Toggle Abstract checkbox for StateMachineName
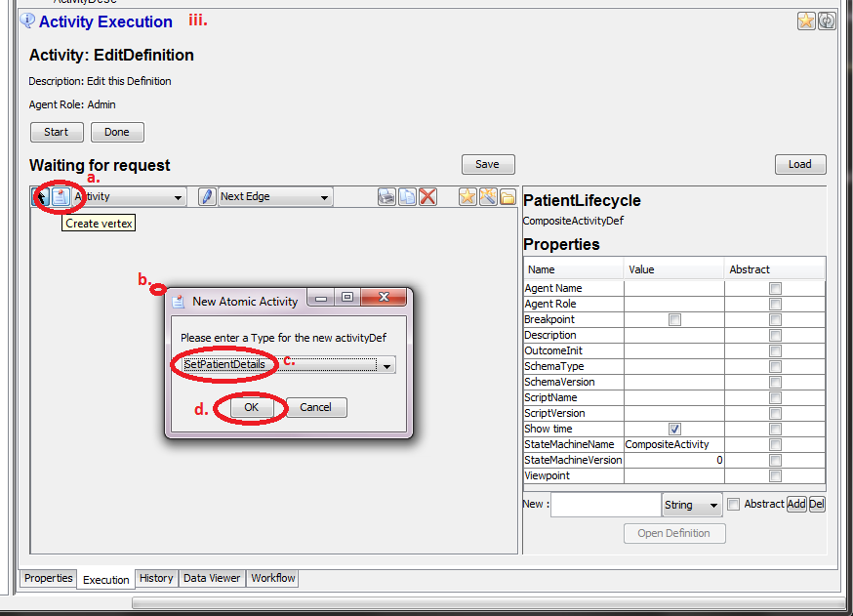Viewport: 853px width, 616px height. pyautogui.click(x=775, y=445)
